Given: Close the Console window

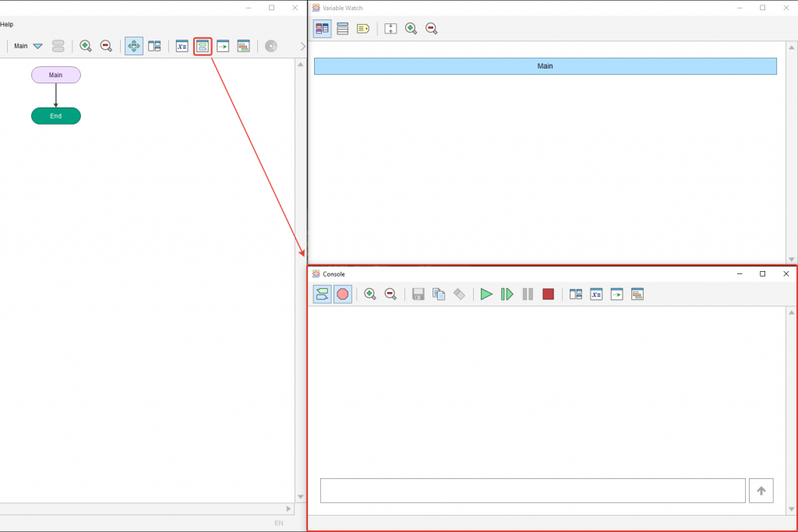Looking at the screenshot, I should (786, 273).
